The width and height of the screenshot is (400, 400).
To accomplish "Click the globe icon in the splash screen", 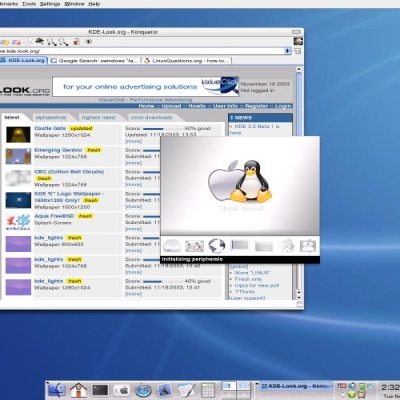I will [x=217, y=246].
